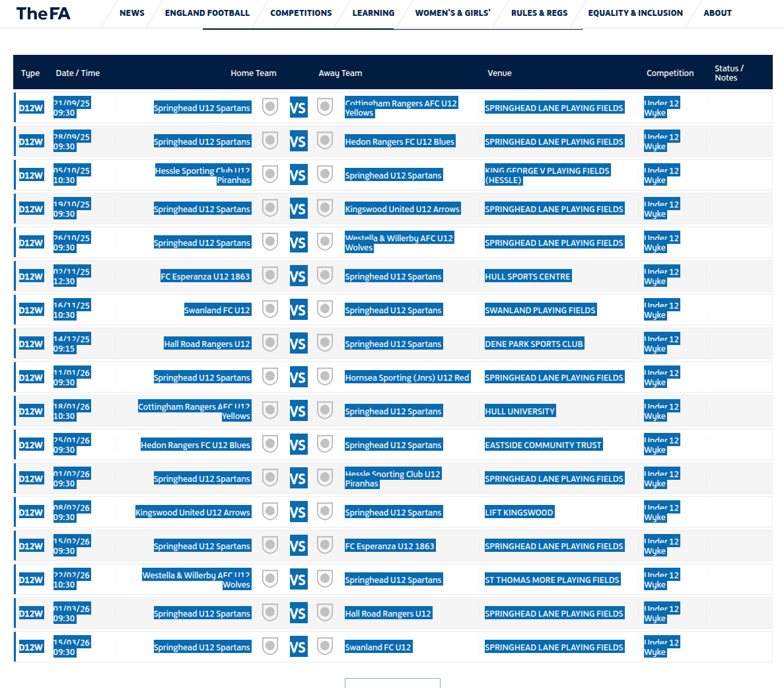784x688 pixels.
Task: Click the VS badge in the final fixture row
Action: [x=298, y=646]
